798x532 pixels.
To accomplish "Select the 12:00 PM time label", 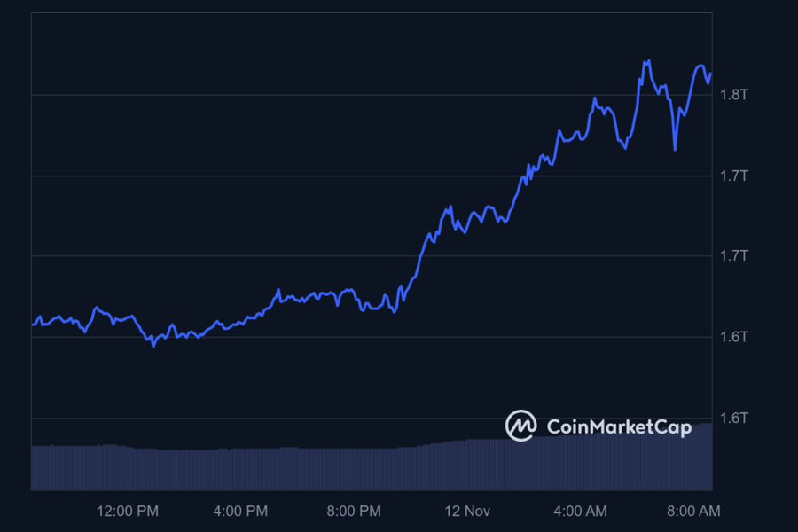I will (128, 511).
